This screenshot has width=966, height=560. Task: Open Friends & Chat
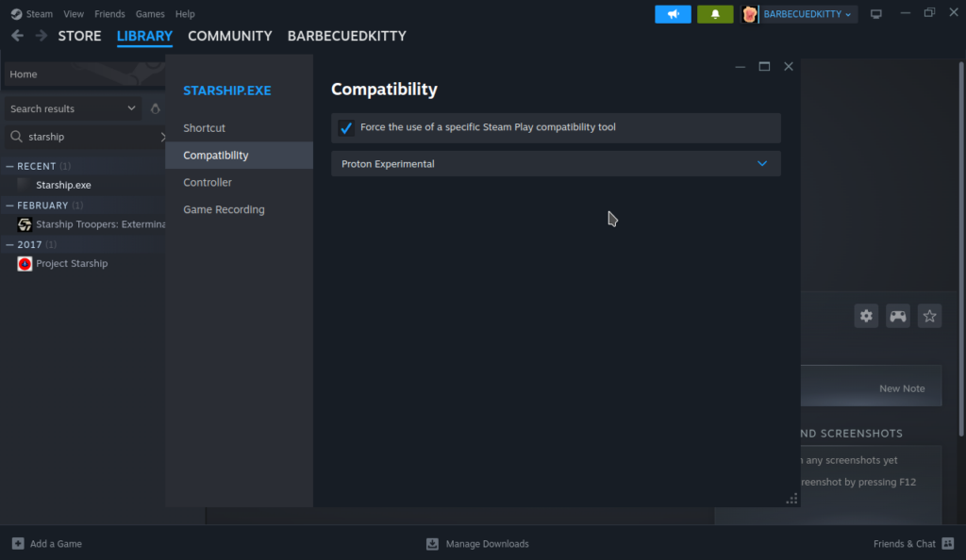point(910,544)
